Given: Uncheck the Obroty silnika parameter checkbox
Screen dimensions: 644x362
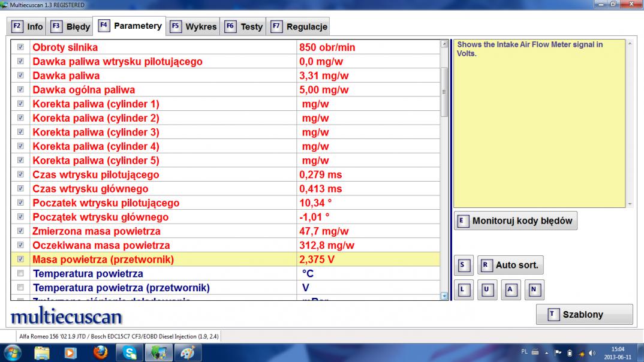Looking at the screenshot, I should [21, 47].
